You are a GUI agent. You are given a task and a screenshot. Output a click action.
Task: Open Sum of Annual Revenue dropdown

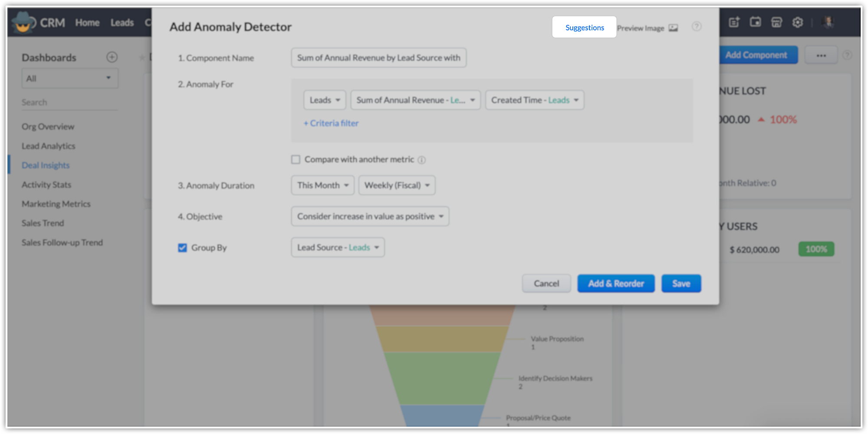415,100
